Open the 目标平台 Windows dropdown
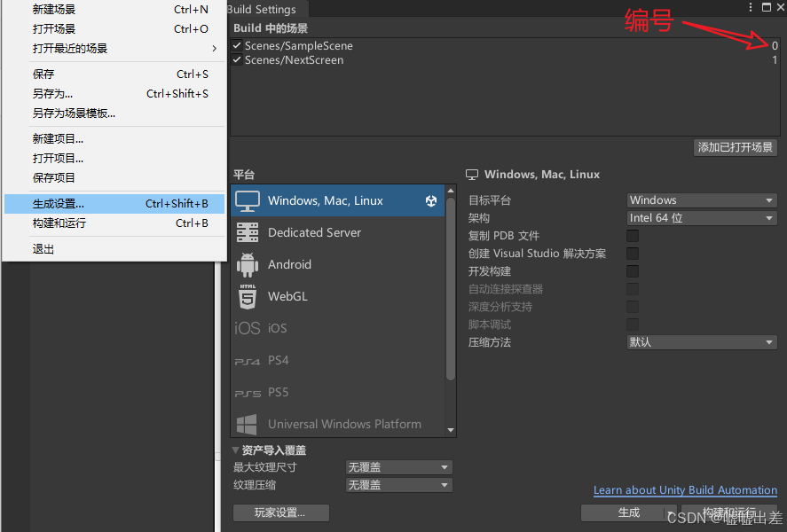Image resolution: width=787 pixels, height=532 pixels. pos(702,200)
